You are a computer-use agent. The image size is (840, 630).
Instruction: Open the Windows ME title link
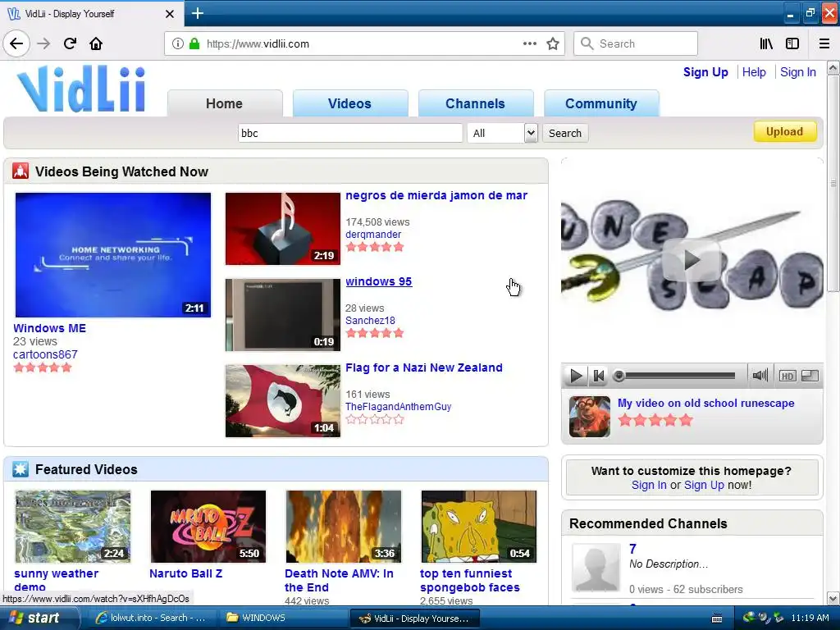49,328
